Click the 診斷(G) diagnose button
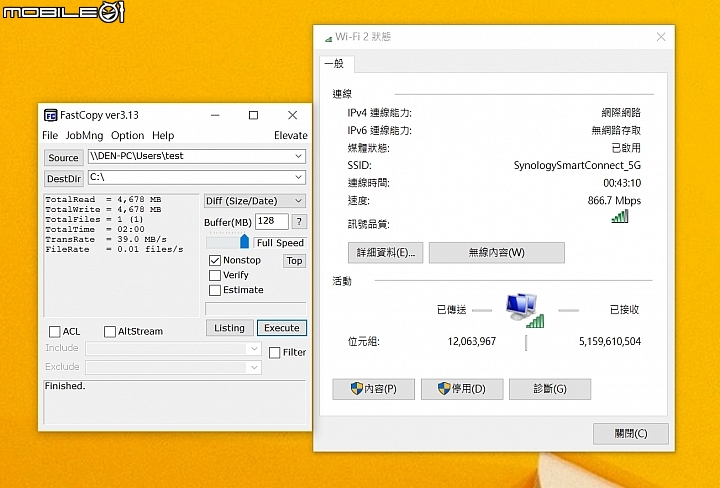720x488 pixels. coord(550,389)
